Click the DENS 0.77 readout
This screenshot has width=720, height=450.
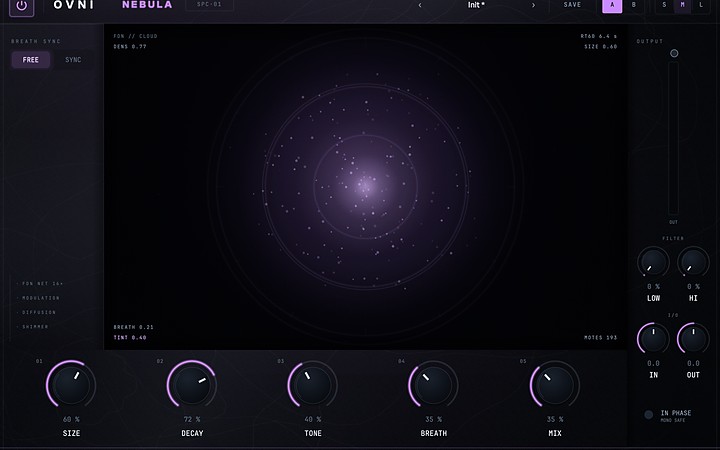130,46
